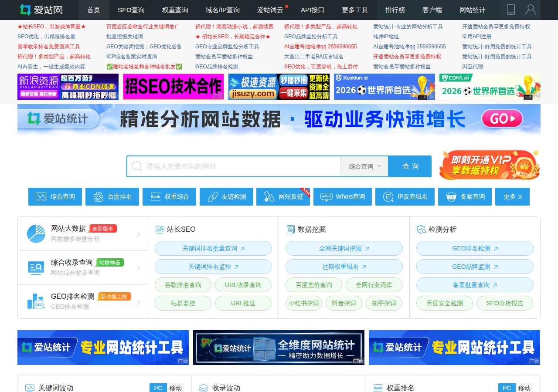Switch 关键词波动 to PC
Screen dimensions: 558x392
click(158, 388)
